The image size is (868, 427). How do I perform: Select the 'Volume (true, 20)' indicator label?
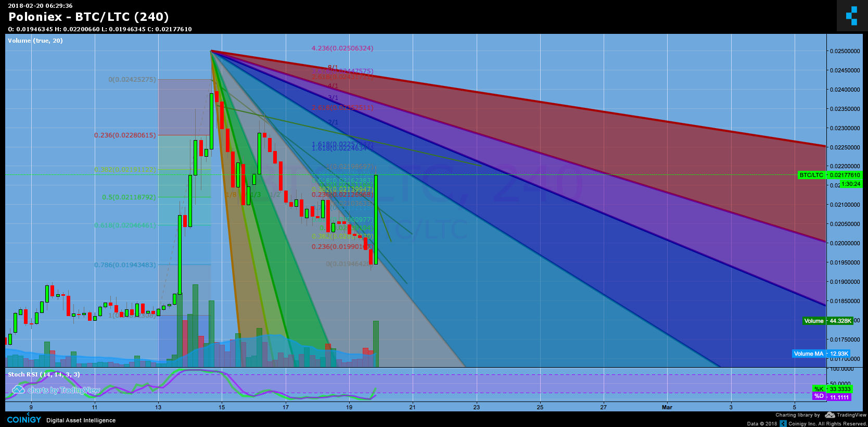35,41
